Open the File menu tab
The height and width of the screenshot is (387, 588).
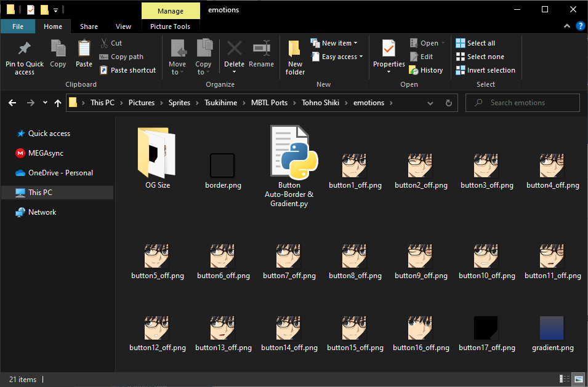point(18,26)
